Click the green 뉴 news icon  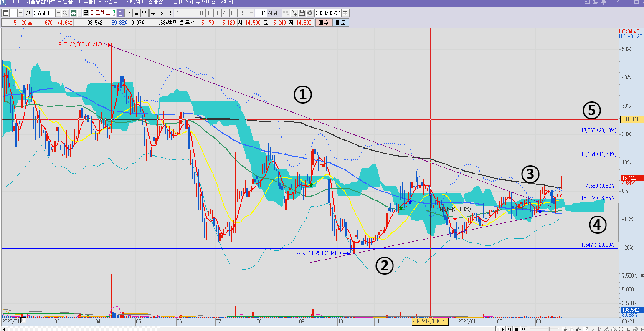pyautogui.click(x=73, y=13)
